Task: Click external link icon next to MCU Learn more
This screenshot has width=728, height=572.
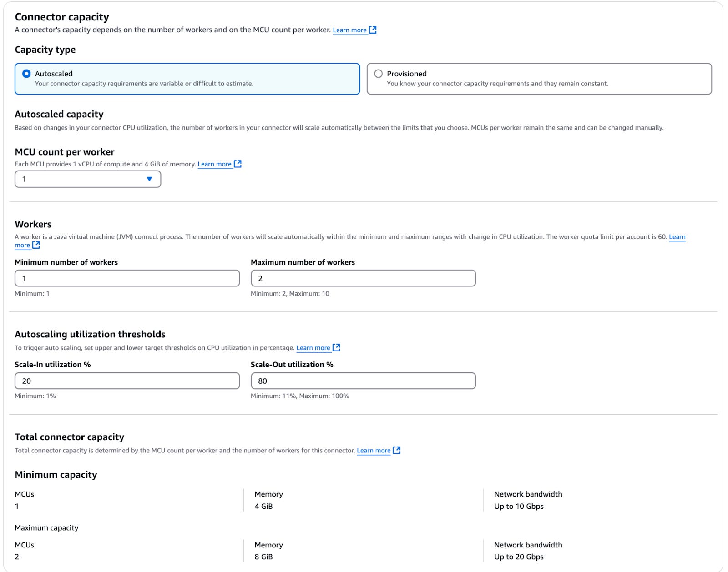Action: point(238,164)
